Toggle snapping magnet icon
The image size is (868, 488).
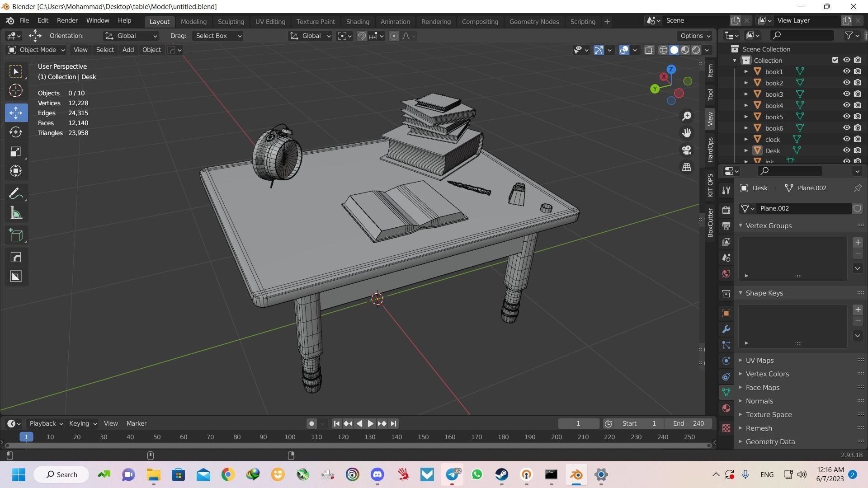[362, 36]
